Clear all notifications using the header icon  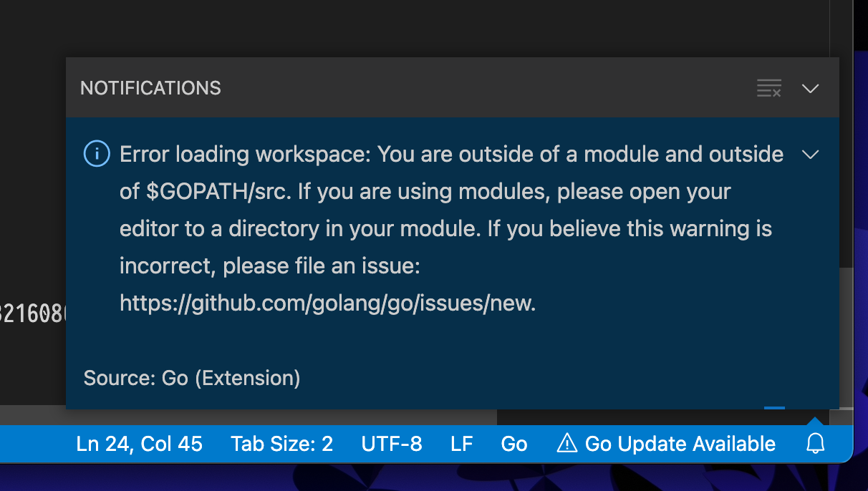[x=769, y=89]
